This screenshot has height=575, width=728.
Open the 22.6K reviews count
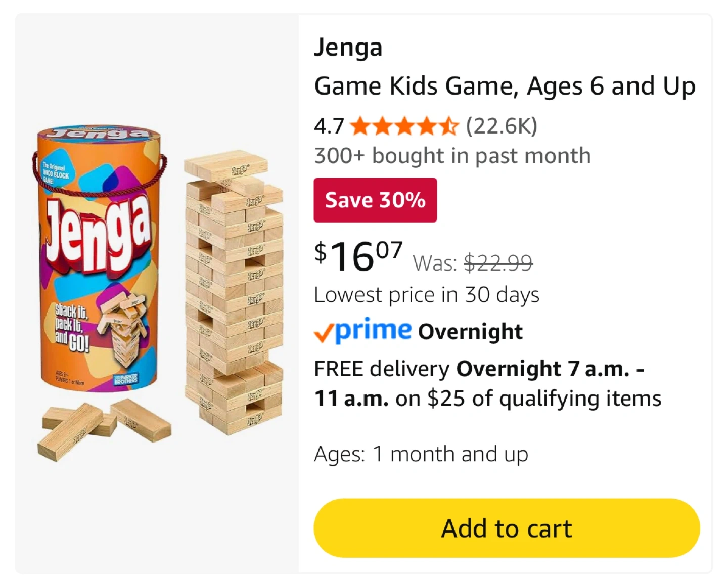tap(501, 126)
